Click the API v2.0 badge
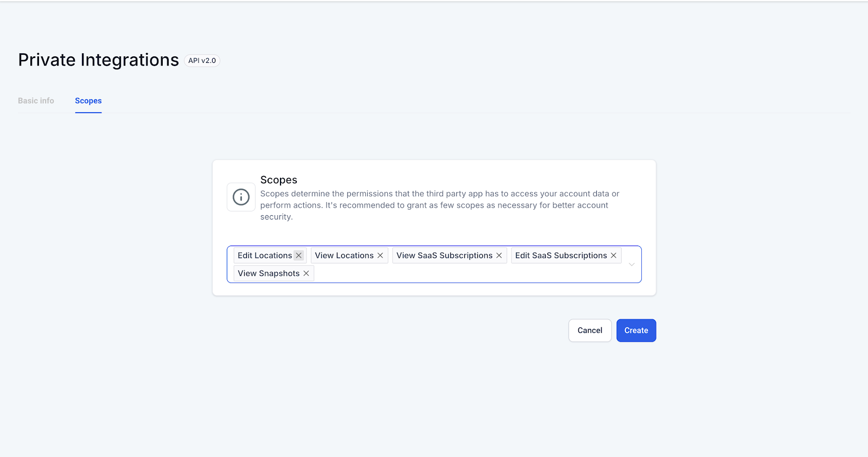The image size is (868, 457). coord(202,61)
